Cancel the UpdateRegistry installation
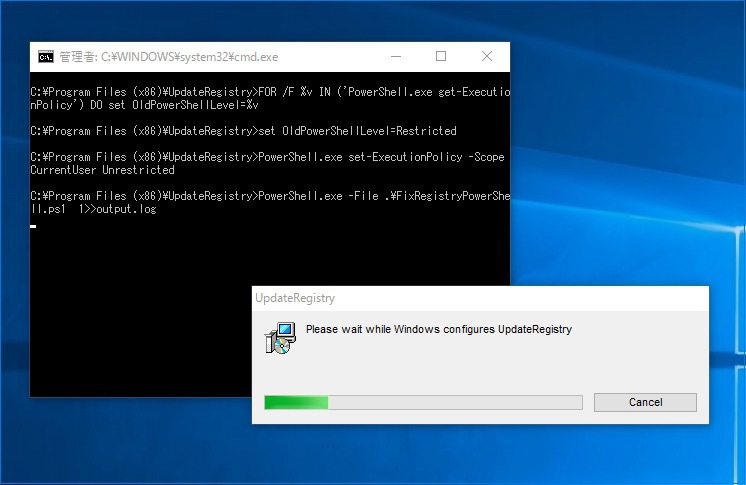Screen dimensions: 746x485 point(645,402)
